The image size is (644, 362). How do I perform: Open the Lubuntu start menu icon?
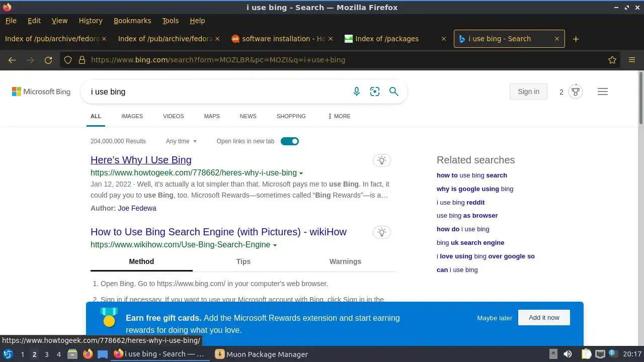point(8,354)
